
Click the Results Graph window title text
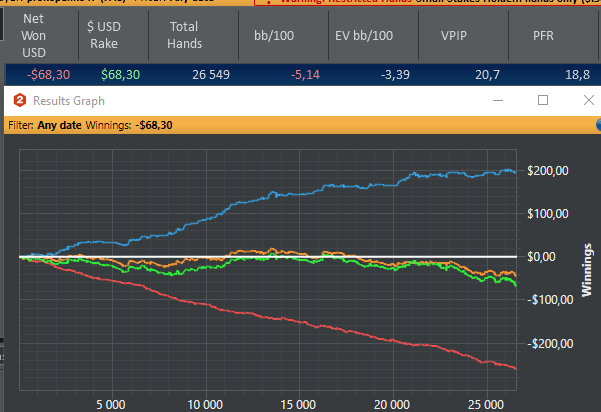[69, 101]
